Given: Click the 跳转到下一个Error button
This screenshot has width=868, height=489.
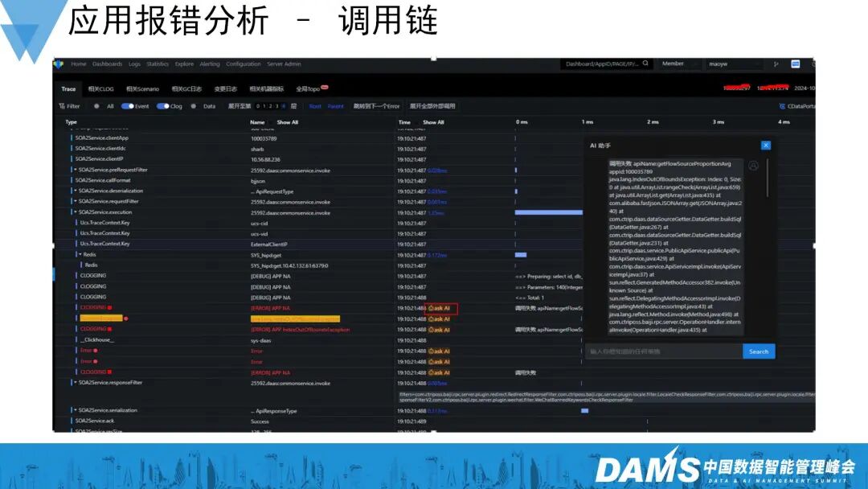Looking at the screenshot, I should [x=376, y=106].
